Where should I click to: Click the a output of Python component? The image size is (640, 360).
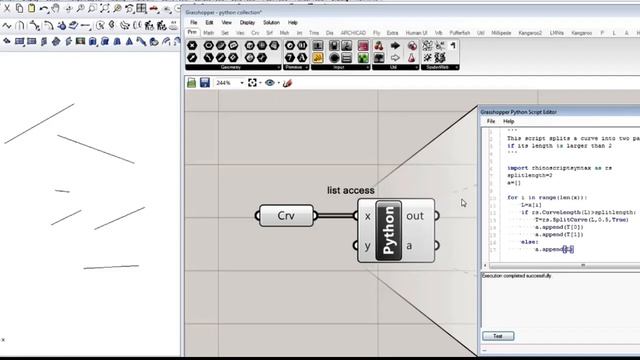point(409,246)
